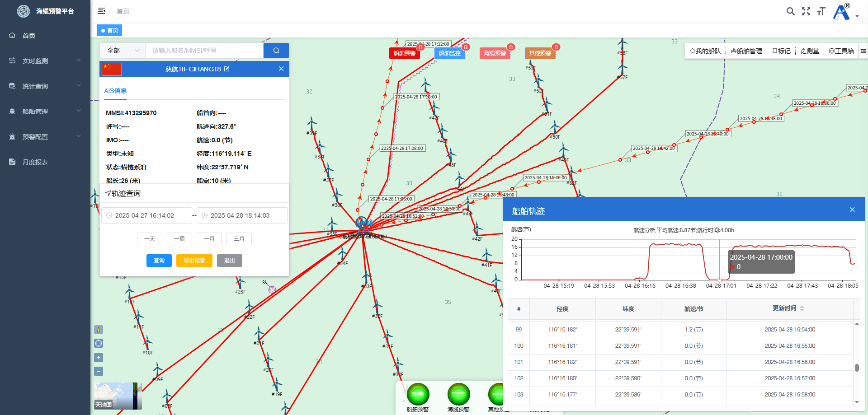This screenshot has height=415, width=868.
Task: Toggle the 海缆预警 green indicator
Action: (458, 394)
